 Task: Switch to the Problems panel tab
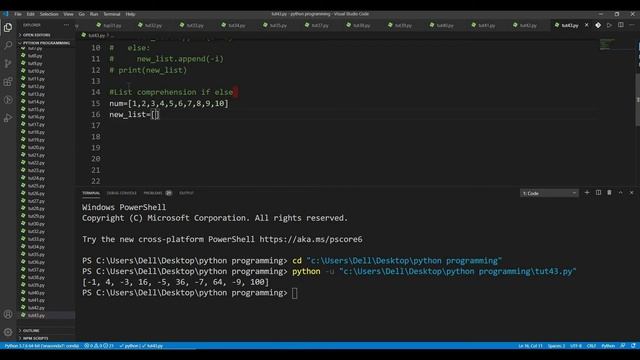[157, 193]
